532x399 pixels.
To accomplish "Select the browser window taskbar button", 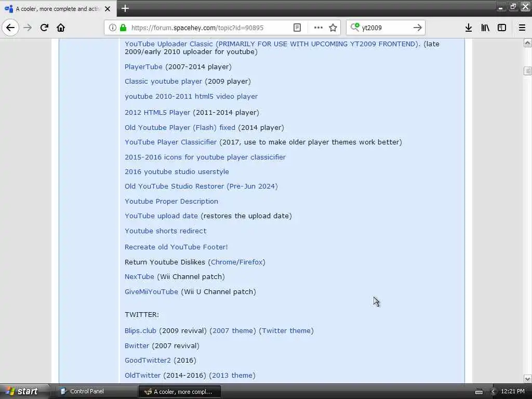I will (179, 392).
